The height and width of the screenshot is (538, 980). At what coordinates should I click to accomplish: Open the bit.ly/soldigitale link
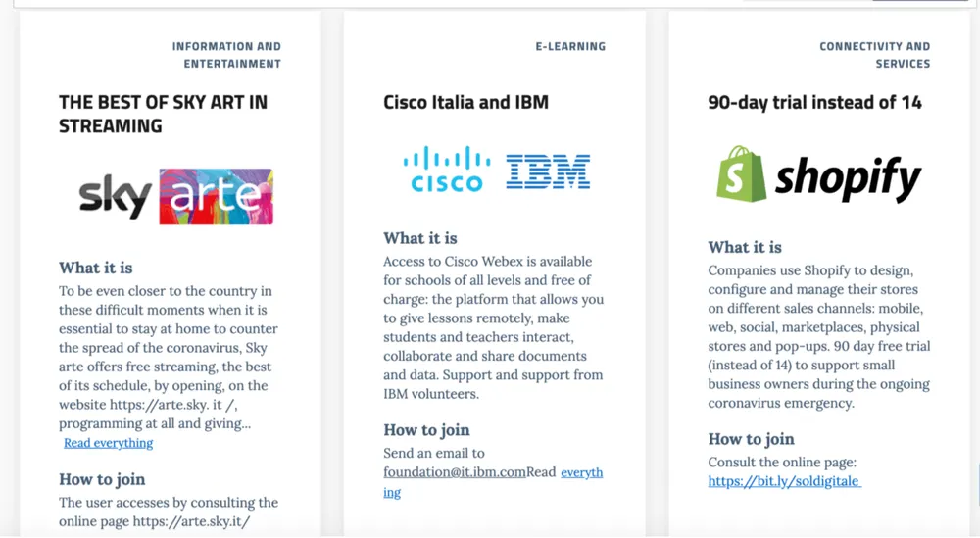tap(785, 481)
